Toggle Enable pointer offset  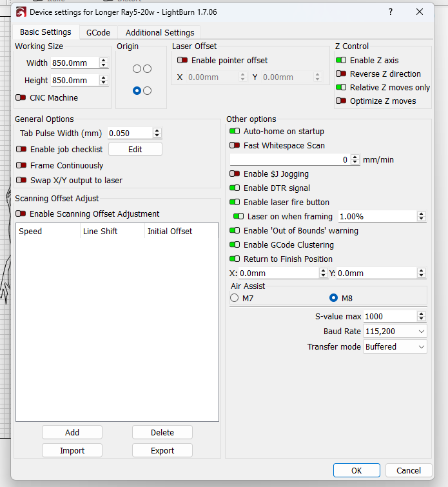[182, 60]
